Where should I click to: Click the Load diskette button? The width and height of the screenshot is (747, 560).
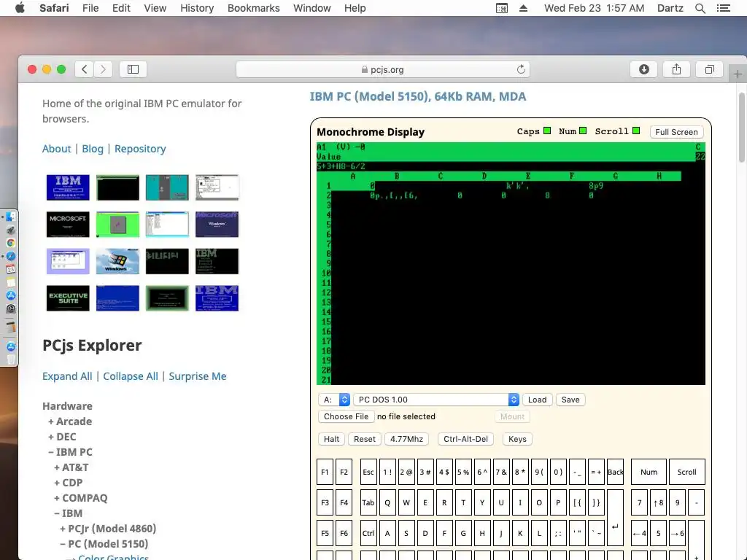click(x=537, y=400)
